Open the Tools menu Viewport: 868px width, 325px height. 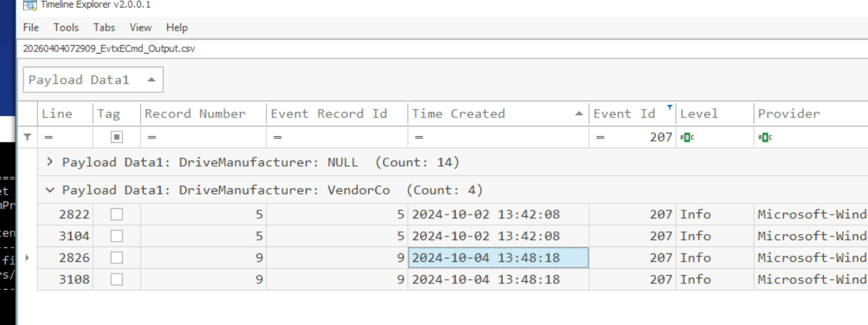pos(67,28)
